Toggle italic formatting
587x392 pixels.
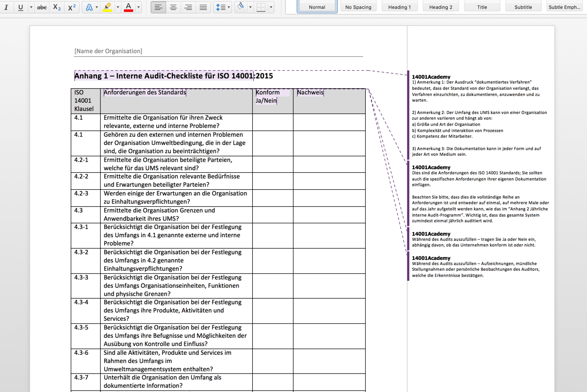(6, 7)
